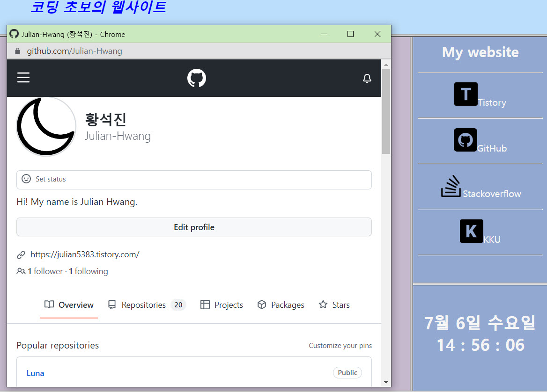This screenshot has height=392, width=547.
Task: Click the GitHub favicon in Chrome title bar
Action: (14, 34)
